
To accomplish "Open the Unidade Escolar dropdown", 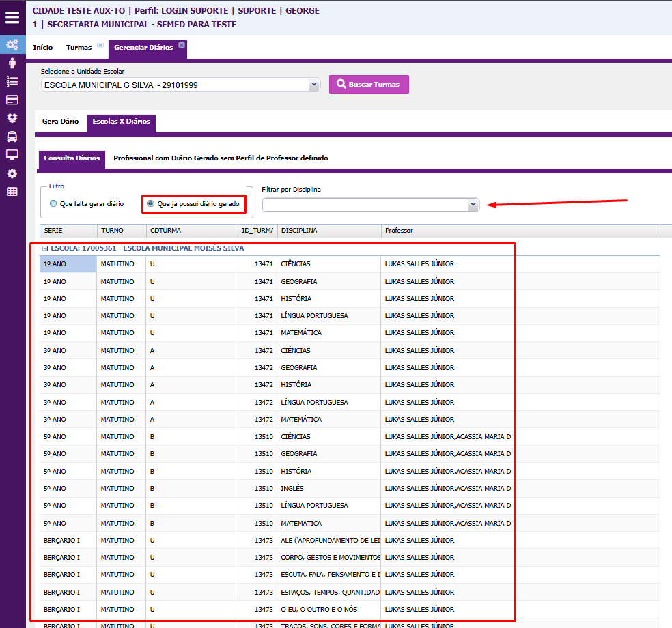I will [313, 85].
